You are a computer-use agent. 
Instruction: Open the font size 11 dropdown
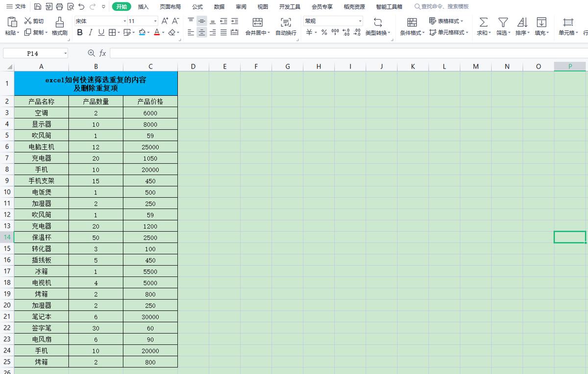pos(155,21)
